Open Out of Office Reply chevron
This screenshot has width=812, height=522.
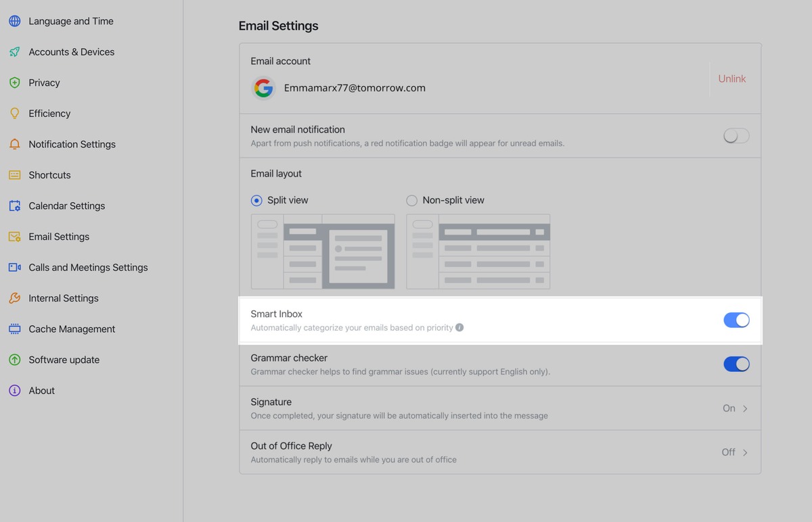coord(745,452)
